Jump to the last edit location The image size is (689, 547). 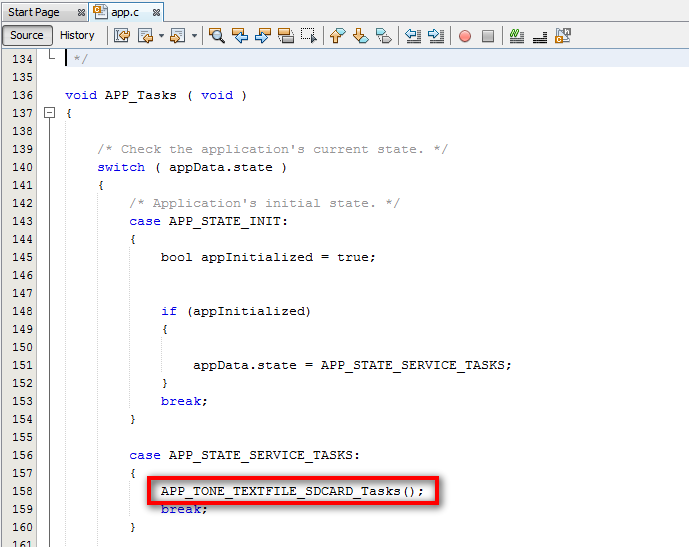(122, 36)
